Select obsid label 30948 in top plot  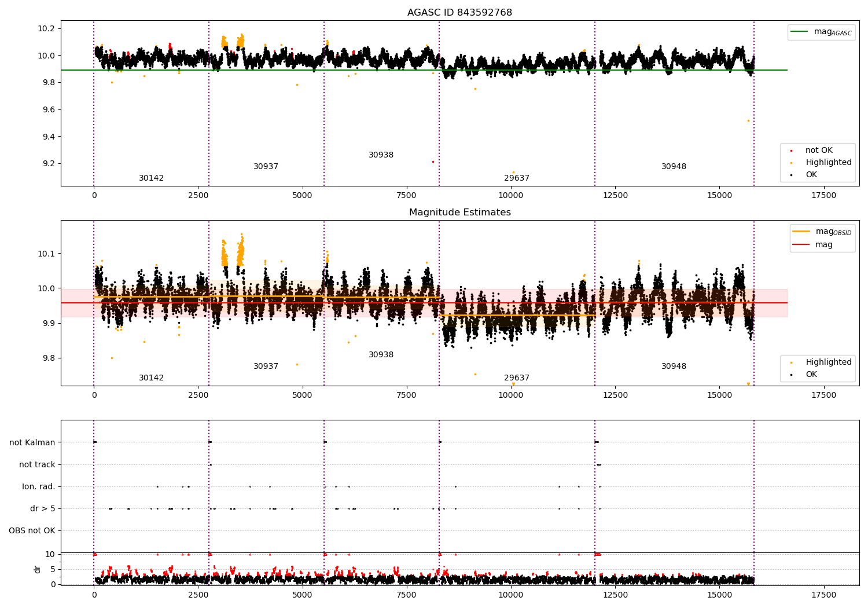click(674, 166)
